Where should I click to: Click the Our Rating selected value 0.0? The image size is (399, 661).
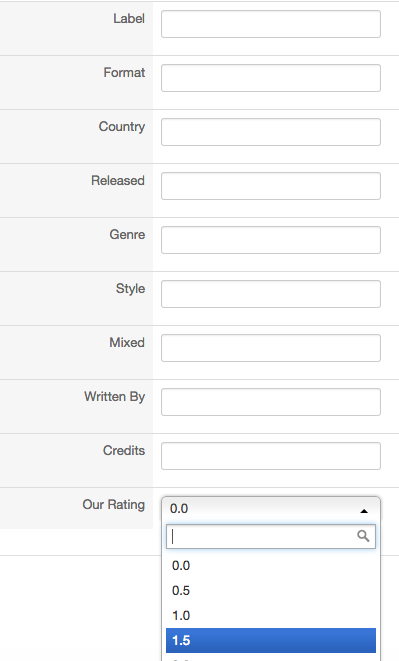pyautogui.click(x=179, y=509)
